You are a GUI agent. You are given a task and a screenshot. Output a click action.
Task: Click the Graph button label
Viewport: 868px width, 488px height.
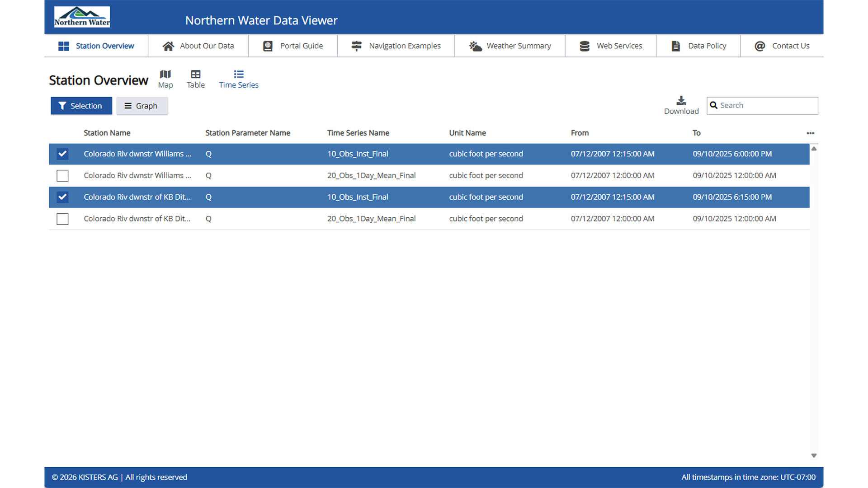(146, 106)
